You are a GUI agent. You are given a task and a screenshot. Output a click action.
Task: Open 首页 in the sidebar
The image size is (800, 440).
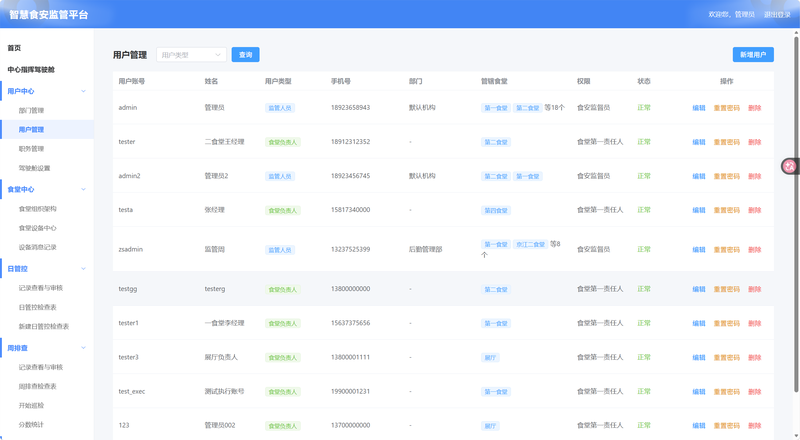[14, 48]
